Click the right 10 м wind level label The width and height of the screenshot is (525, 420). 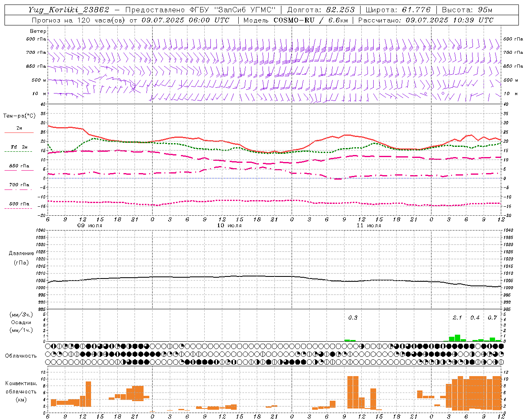[510, 94]
